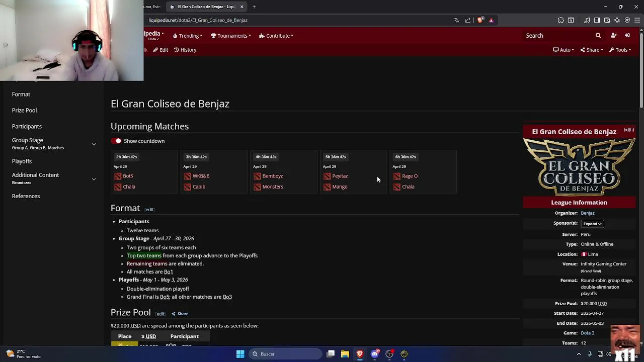
Task: Open Windows Start button
Action: 240,354
